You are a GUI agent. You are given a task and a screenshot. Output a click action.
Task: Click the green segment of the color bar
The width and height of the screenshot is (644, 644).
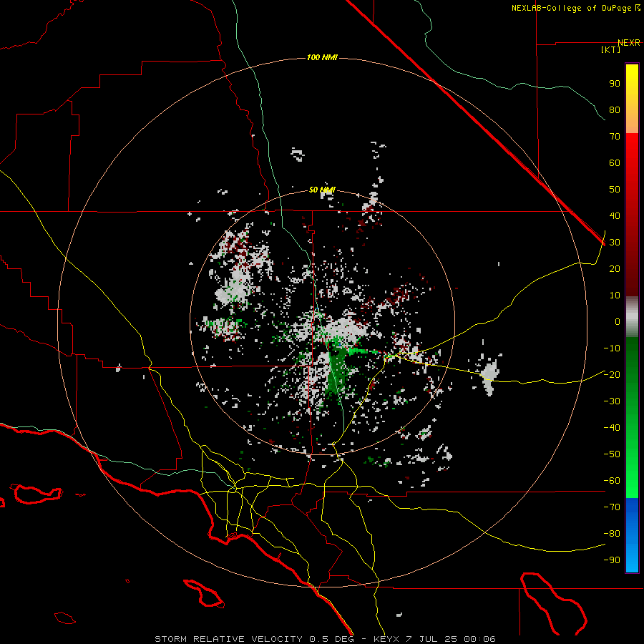coord(632,417)
